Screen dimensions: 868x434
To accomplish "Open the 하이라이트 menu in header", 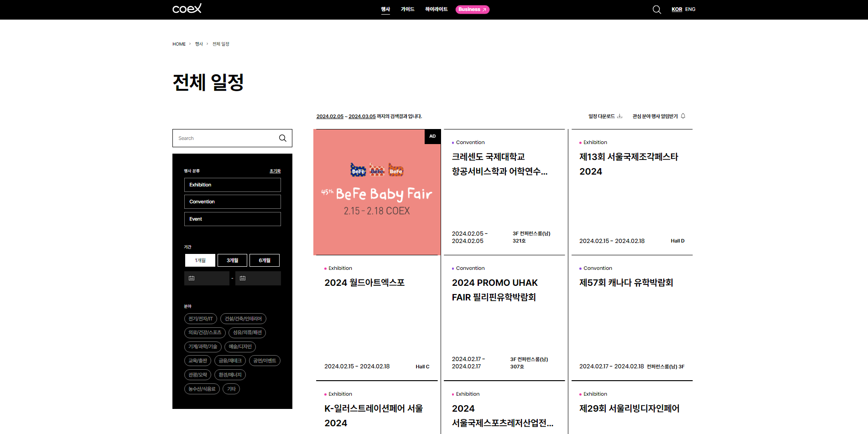I will click(x=437, y=9).
